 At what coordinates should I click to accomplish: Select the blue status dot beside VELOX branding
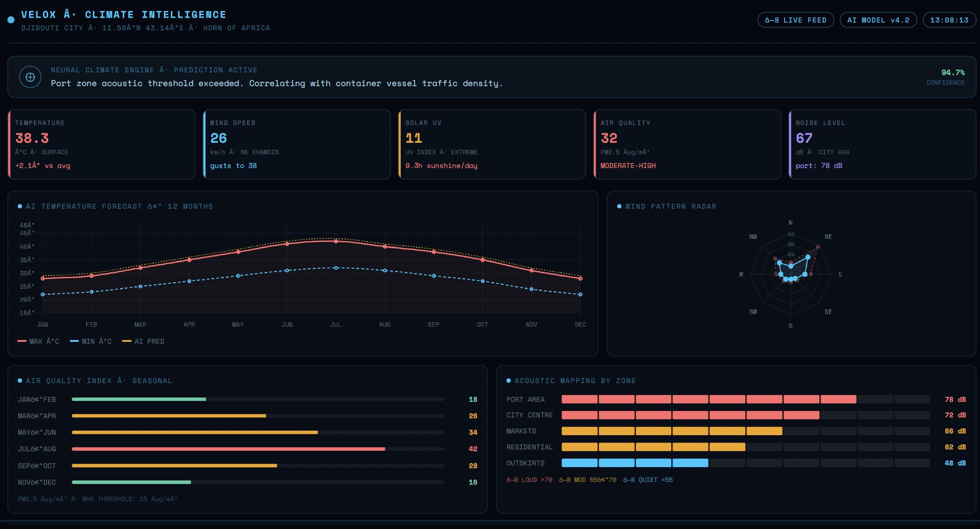coord(10,19)
